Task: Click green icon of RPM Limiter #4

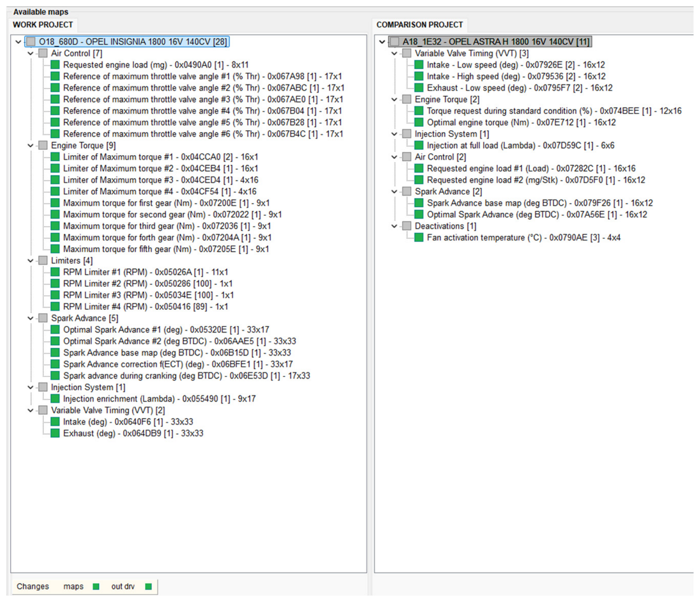Action: pyautogui.click(x=55, y=306)
